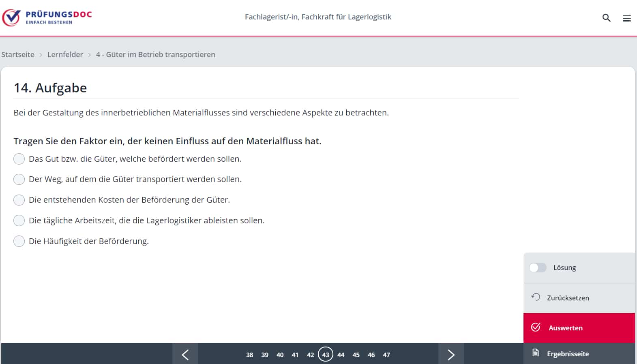This screenshot has height=364, width=637.
Task: Select 'Die Häufigkeit der Beförderung' option
Action: click(x=19, y=241)
